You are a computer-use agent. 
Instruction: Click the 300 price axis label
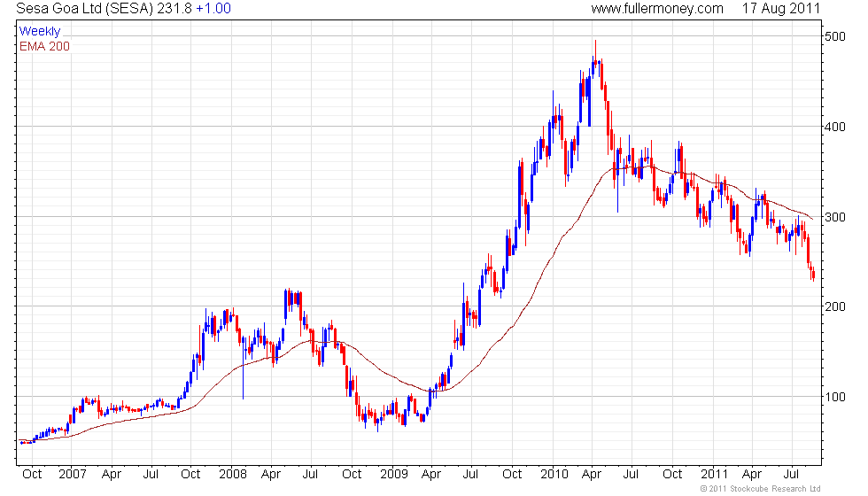[835, 217]
